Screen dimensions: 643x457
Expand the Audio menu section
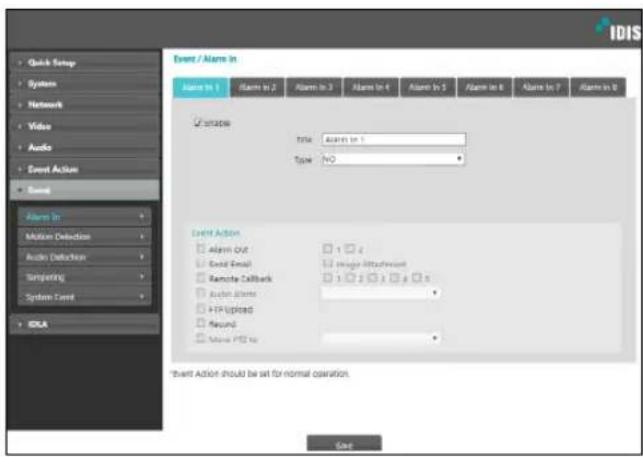pos(84,148)
